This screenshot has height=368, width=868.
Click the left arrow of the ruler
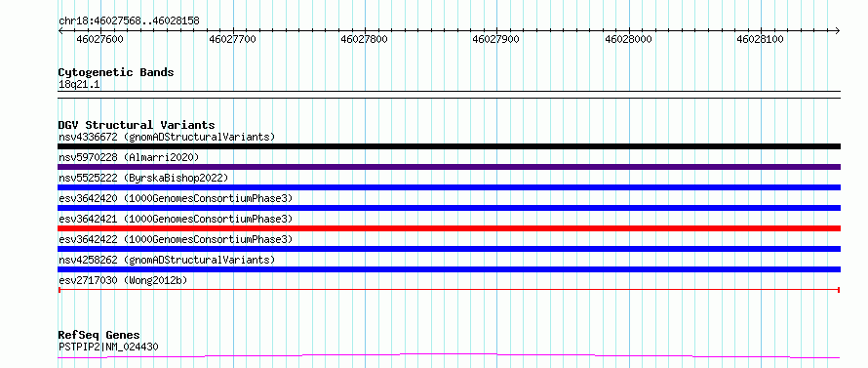(x=60, y=30)
